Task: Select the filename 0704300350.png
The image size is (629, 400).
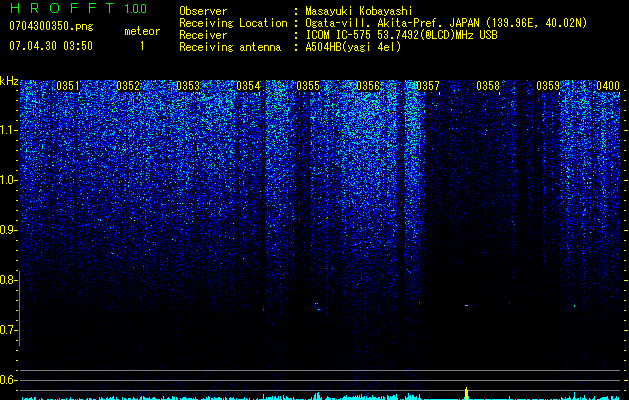Action: [51, 26]
